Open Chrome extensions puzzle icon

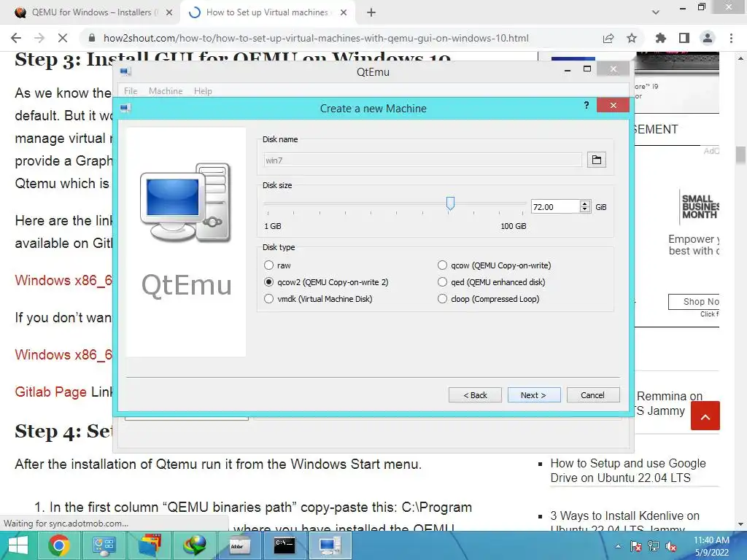661,38
